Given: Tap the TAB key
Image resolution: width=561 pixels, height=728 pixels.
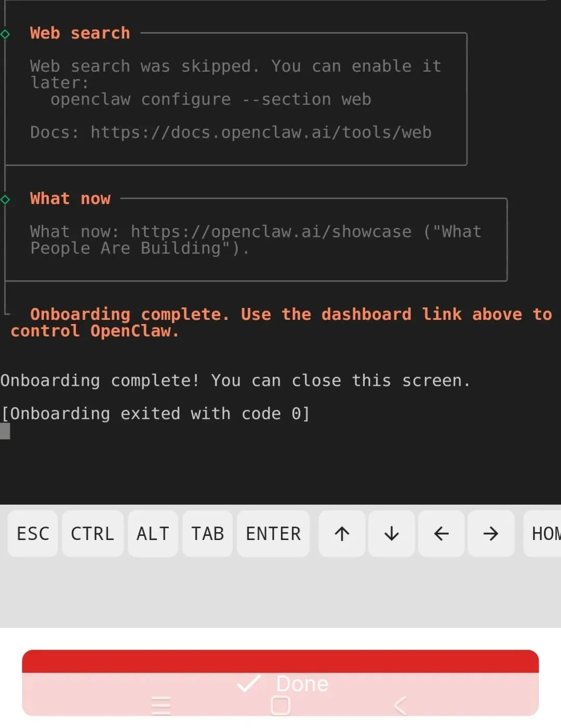Looking at the screenshot, I should [207, 533].
